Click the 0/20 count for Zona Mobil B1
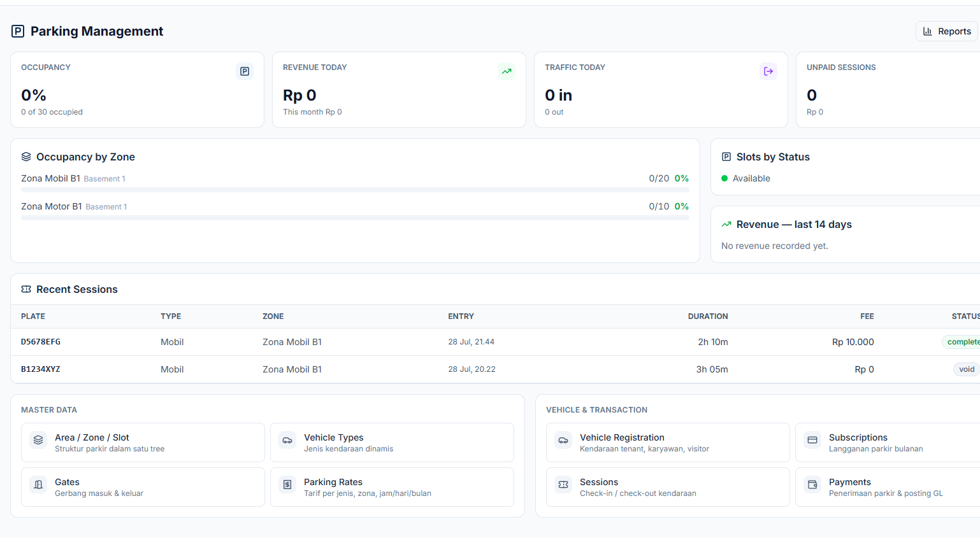Screen dimensions: 980x538 659,178
